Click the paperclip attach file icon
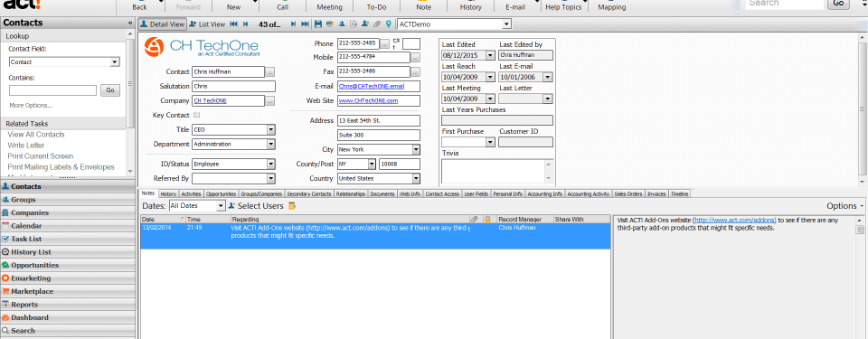This screenshot has width=868, height=339. [x=377, y=24]
